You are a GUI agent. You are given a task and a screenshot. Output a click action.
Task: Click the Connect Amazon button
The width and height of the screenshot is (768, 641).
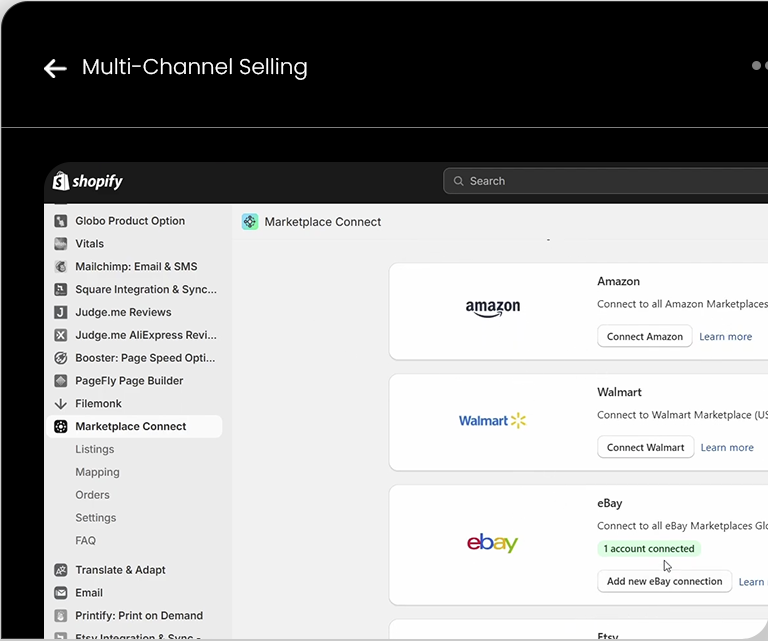click(x=645, y=336)
